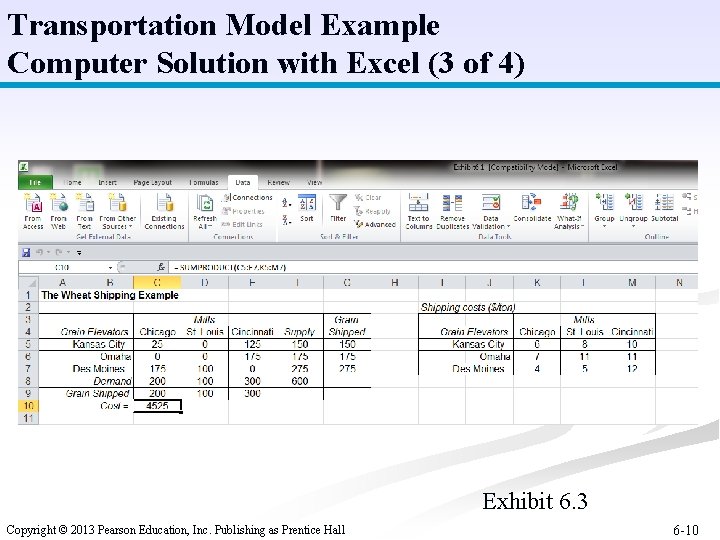This screenshot has width=720, height=540.
Task: Select column C header
Action: tap(157, 282)
